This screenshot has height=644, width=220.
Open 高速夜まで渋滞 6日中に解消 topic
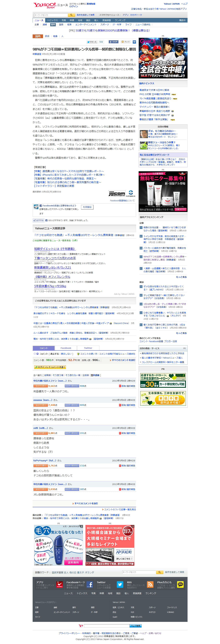tap(154, 90)
